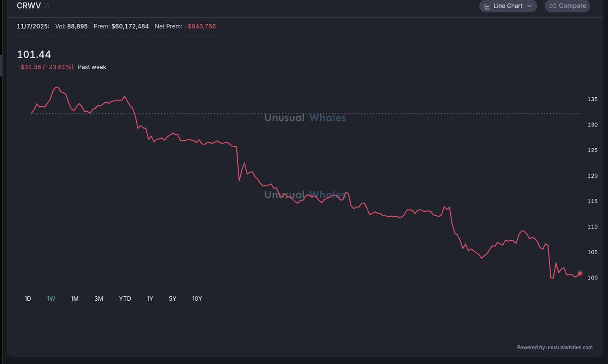Select the 1D time range

click(x=28, y=299)
